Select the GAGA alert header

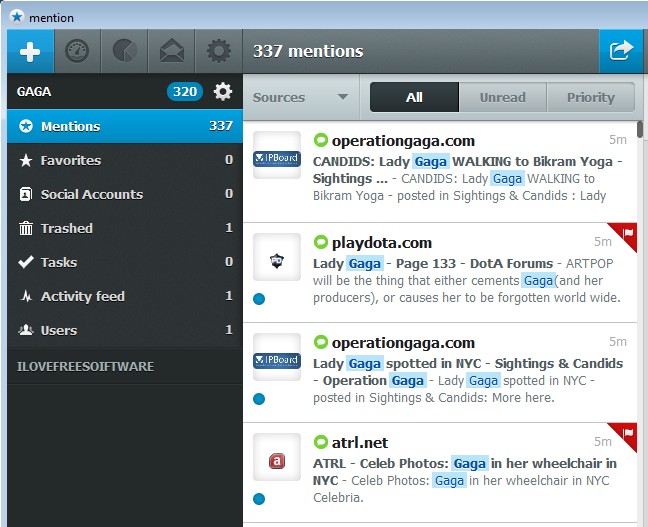click(125, 91)
